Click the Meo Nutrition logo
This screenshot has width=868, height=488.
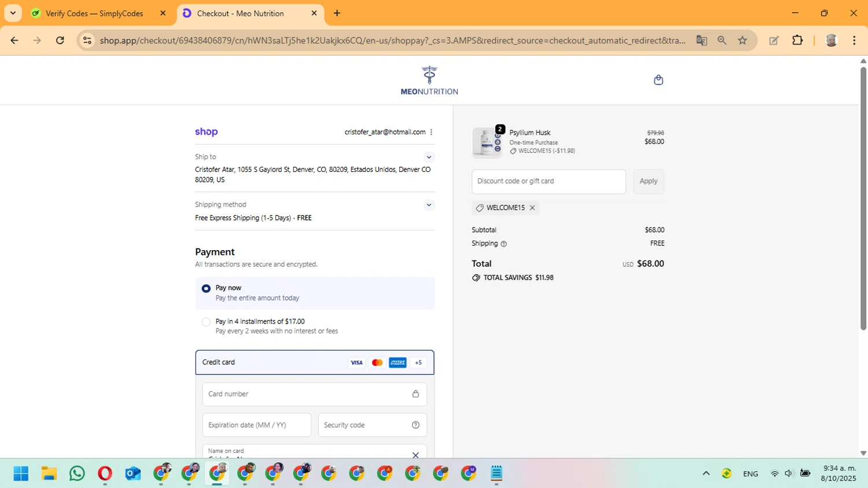(429, 80)
